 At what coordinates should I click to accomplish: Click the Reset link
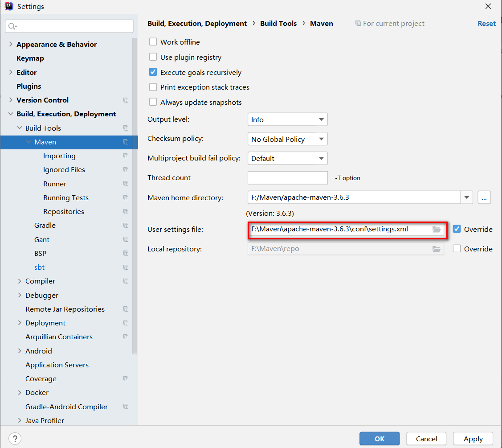[486, 23]
